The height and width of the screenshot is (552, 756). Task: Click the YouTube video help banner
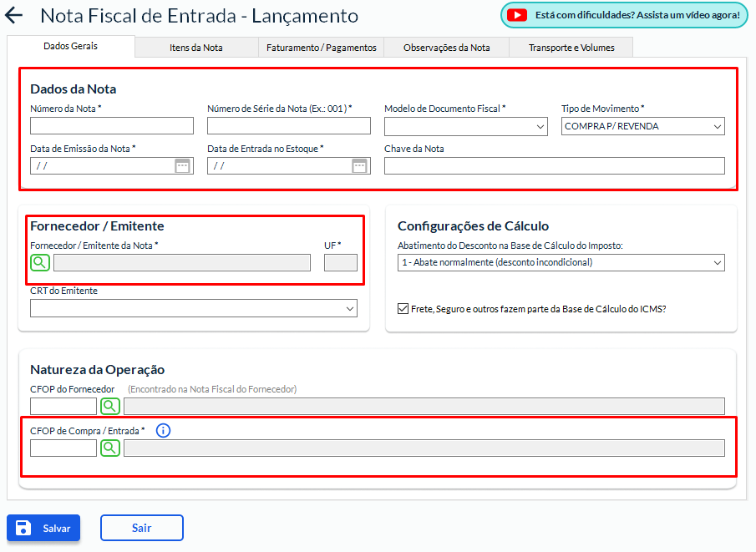[623, 15]
